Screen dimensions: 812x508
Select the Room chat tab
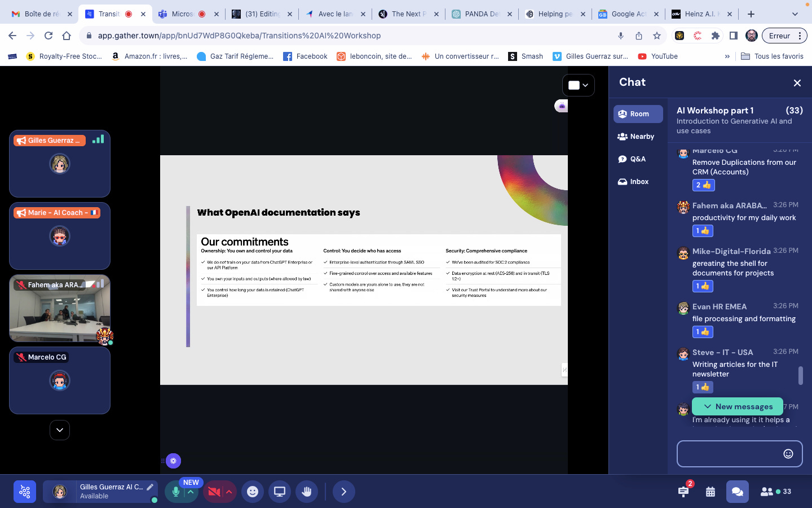[638, 114]
